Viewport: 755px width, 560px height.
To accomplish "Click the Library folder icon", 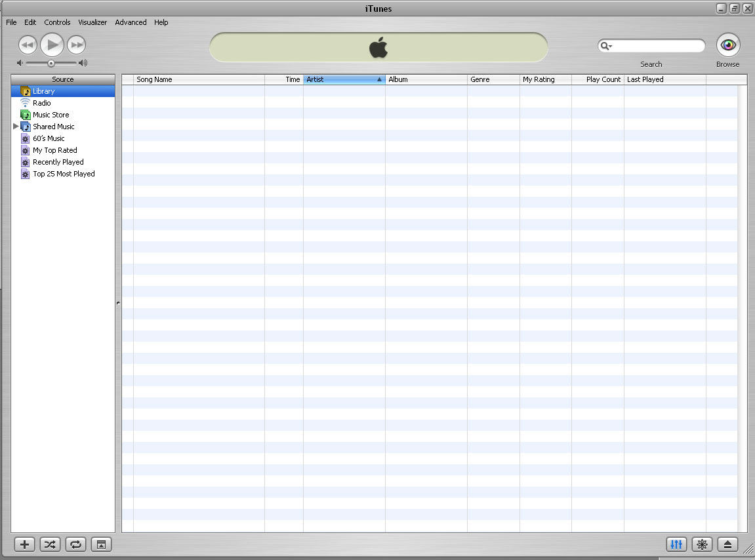I will [26, 91].
